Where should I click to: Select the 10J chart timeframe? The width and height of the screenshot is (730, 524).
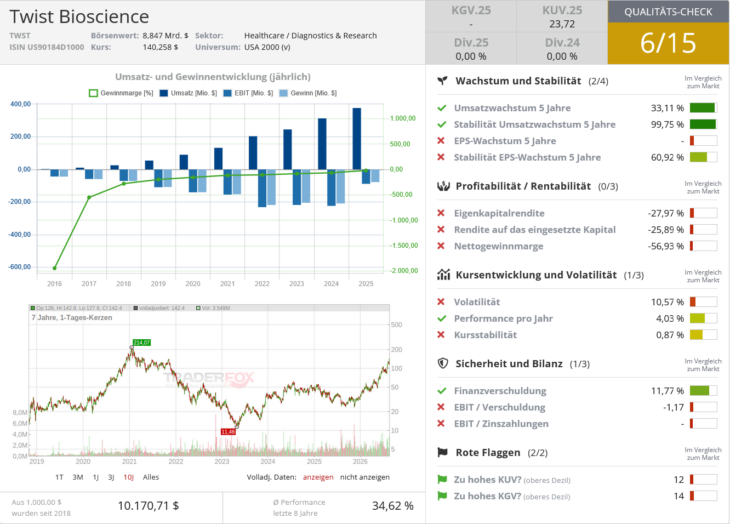click(x=128, y=477)
